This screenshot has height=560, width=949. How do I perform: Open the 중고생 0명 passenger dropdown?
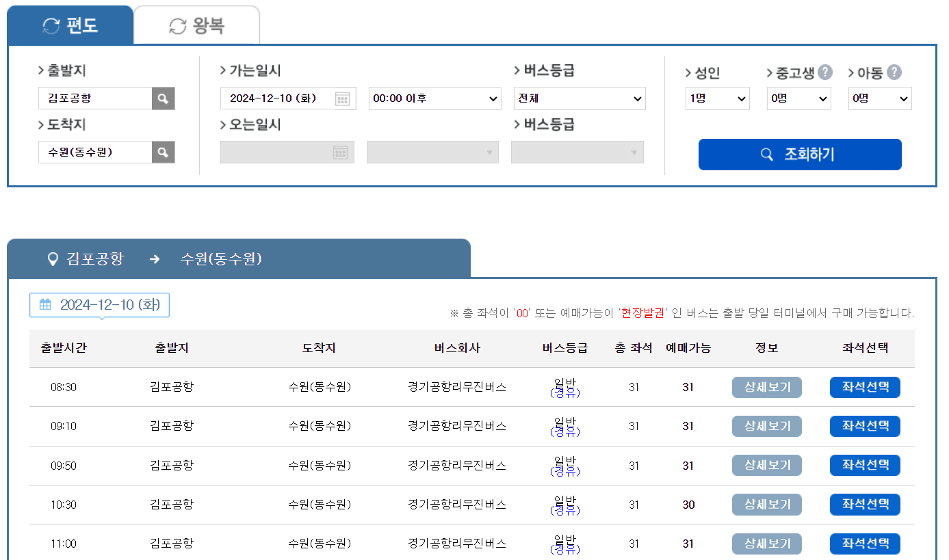point(798,98)
